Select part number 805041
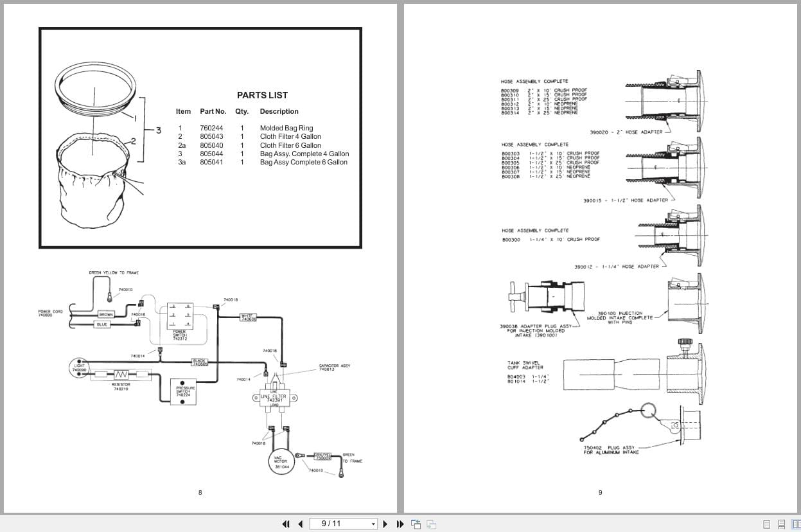Image resolution: width=801 pixels, height=532 pixels. tap(211, 162)
